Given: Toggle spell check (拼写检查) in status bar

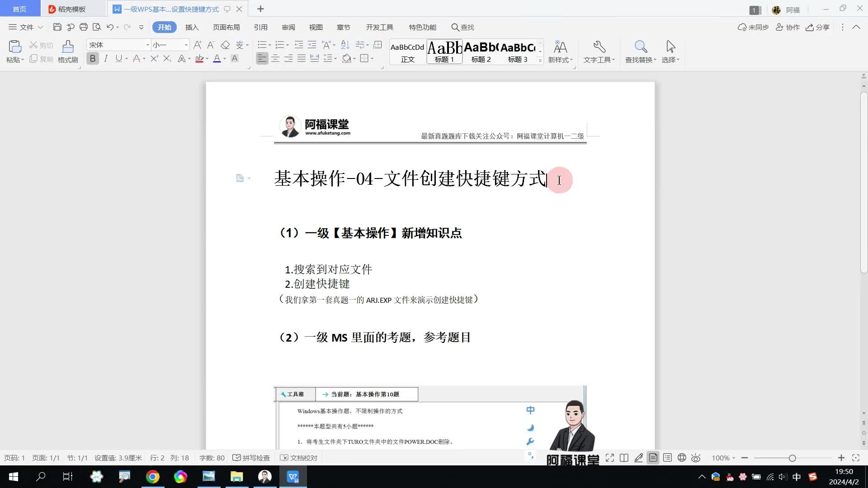Looking at the screenshot, I should click(x=251, y=458).
